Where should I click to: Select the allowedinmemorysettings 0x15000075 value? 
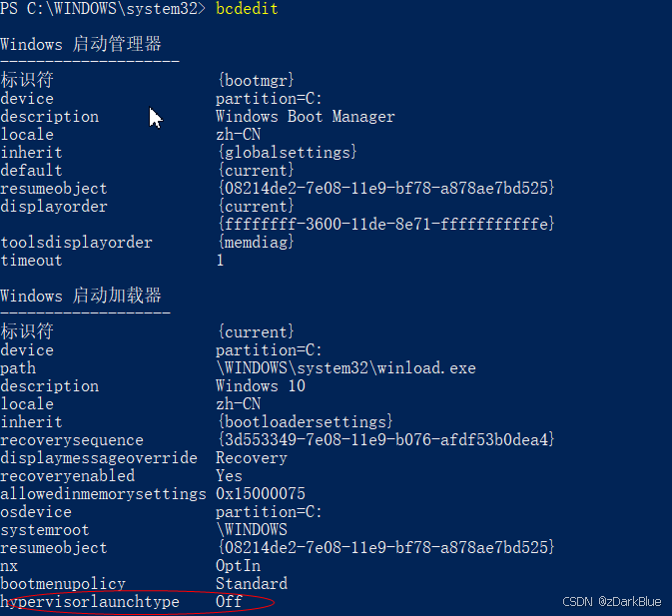click(x=261, y=494)
